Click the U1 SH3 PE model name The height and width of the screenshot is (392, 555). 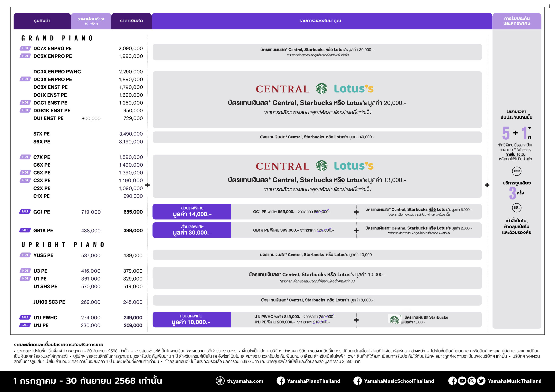click(45, 286)
